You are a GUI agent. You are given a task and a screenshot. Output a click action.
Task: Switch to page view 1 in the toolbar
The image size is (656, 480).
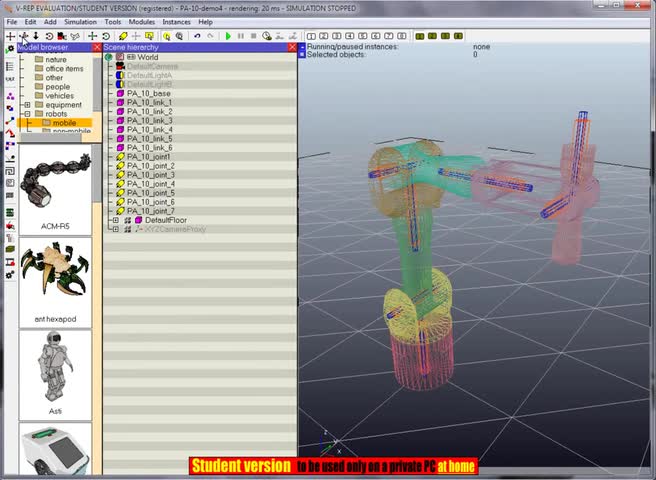tap(311, 36)
